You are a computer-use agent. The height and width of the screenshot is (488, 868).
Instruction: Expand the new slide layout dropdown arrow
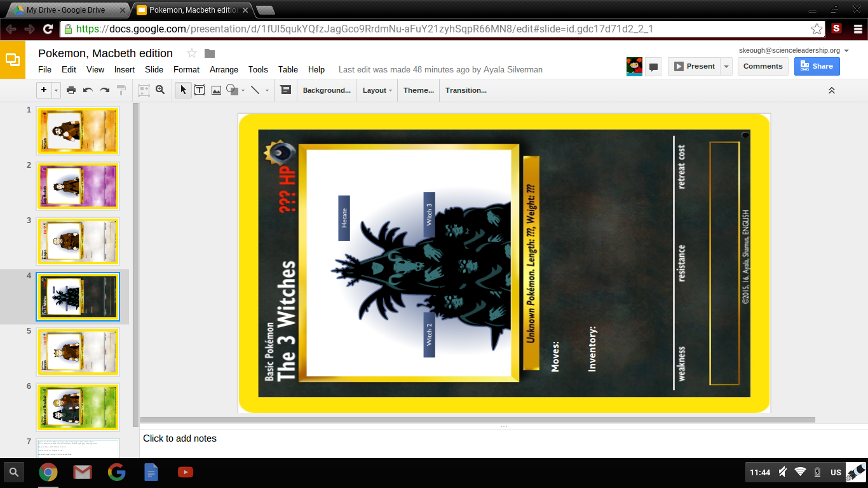(x=56, y=90)
